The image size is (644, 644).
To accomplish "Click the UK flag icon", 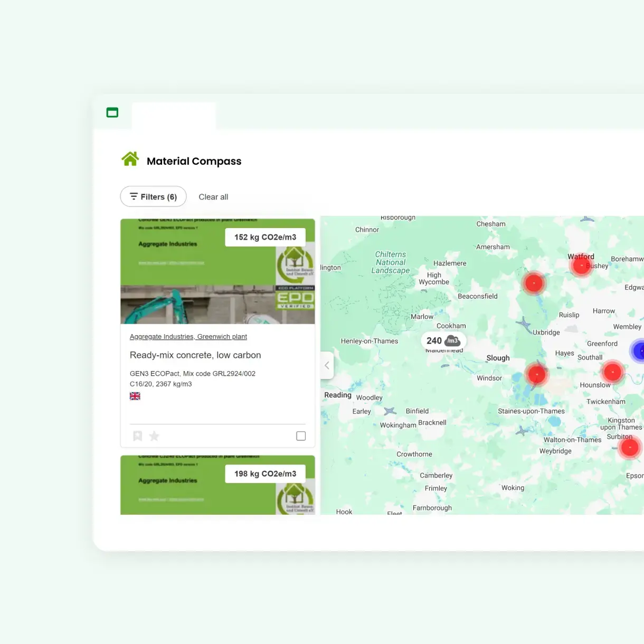I will (135, 396).
